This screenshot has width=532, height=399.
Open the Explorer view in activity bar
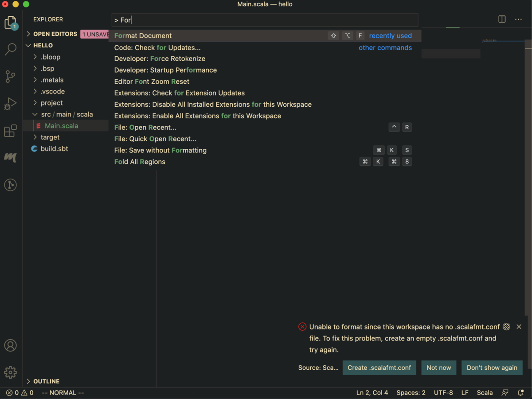(x=11, y=23)
